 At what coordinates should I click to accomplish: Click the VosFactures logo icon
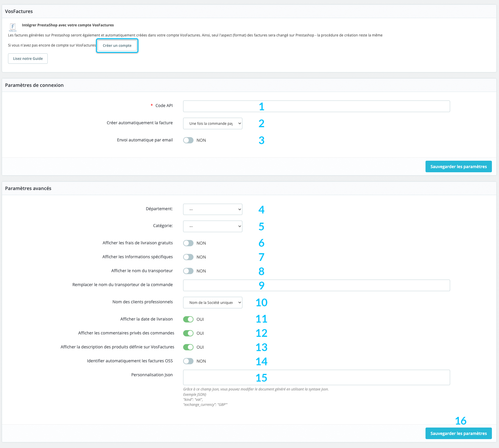13,27
